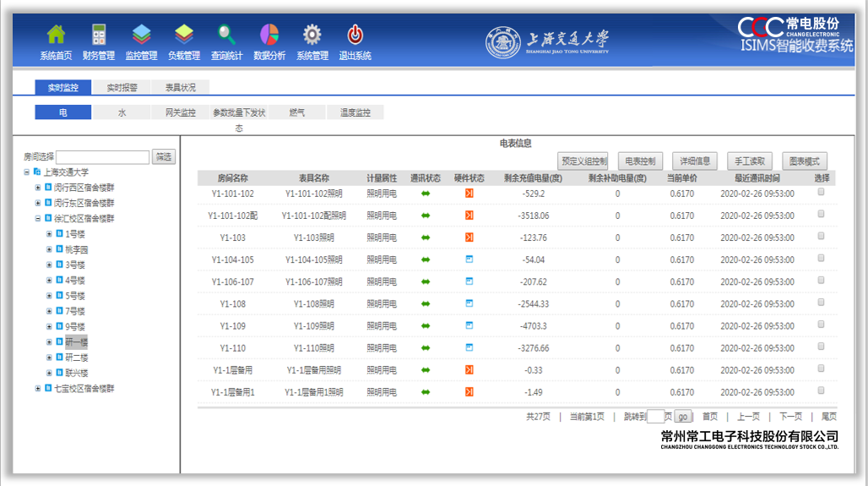Open the 系统首页 home icon
868x486 pixels.
[x=56, y=35]
